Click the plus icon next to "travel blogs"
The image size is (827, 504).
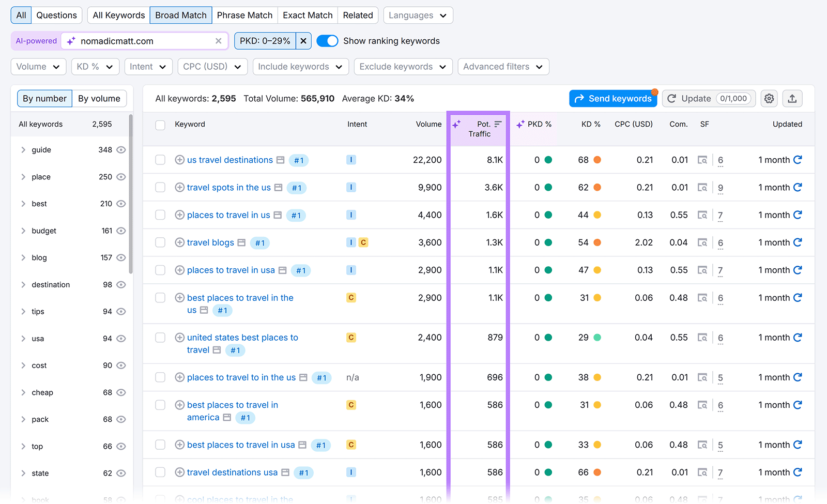[x=179, y=242]
